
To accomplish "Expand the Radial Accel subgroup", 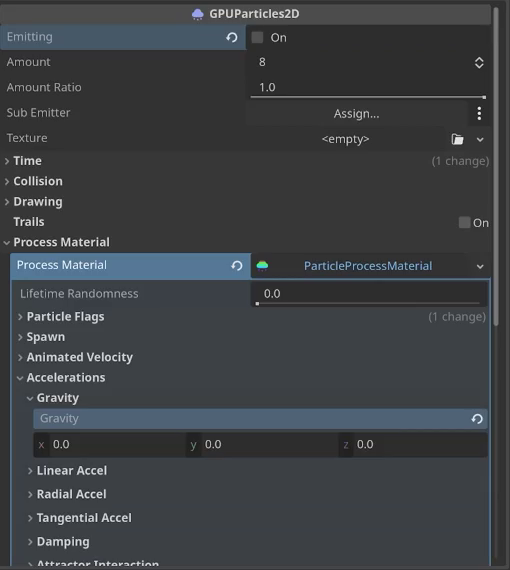I will pyautogui.click(x=30, y=494).
